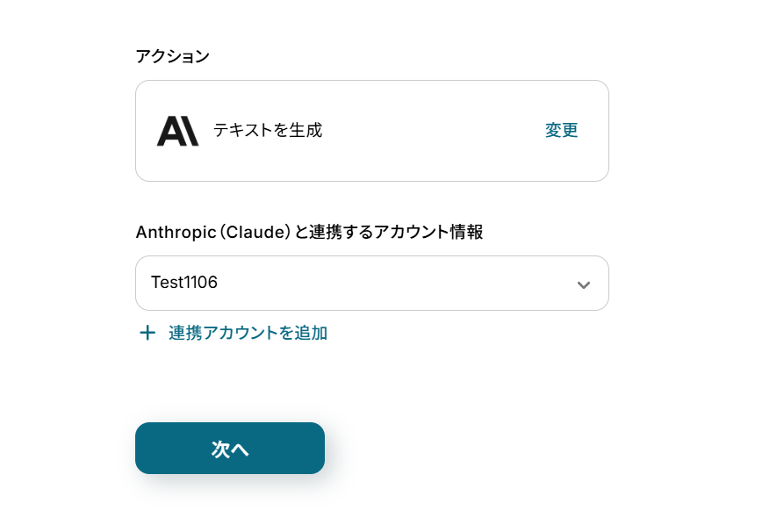
Task: Click the テキストを生成 action name
Action: pos(268,131)
